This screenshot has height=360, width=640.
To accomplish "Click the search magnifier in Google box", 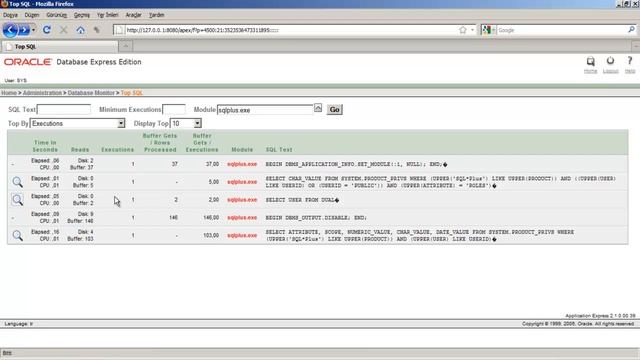I will (x=631, y=29).
